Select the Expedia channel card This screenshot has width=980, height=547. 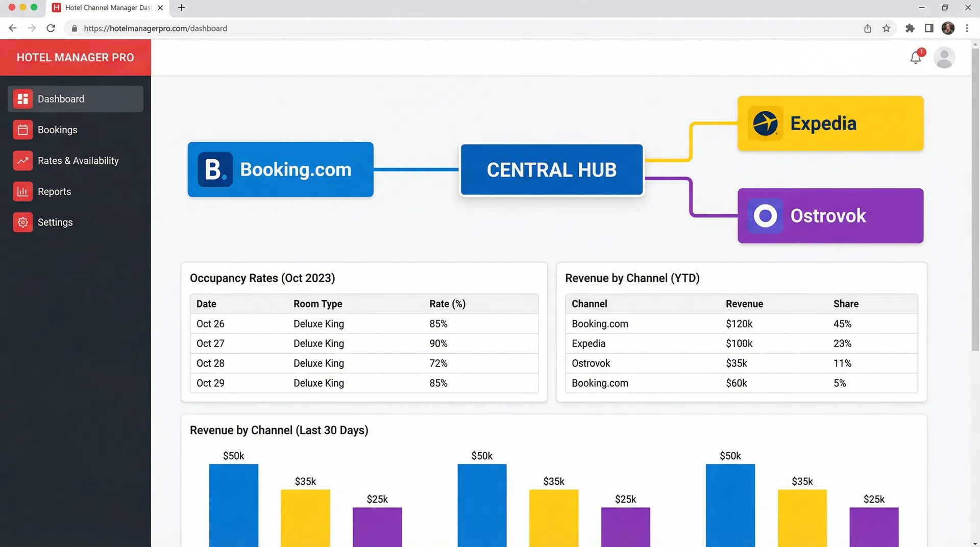(x=830, y=123)
